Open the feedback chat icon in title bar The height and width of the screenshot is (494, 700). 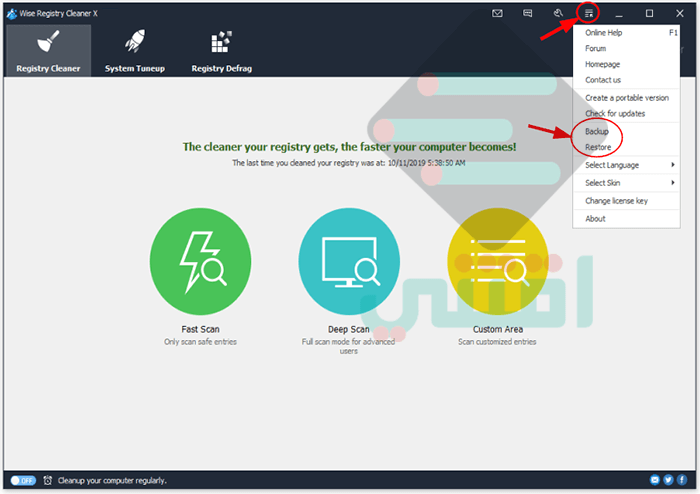point(527,13)
